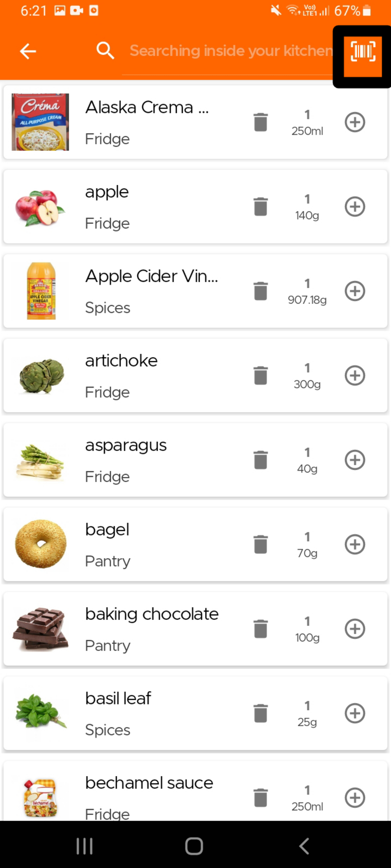Add one more baking chocolate
The image size is (391, 868).
click(355, 629)
